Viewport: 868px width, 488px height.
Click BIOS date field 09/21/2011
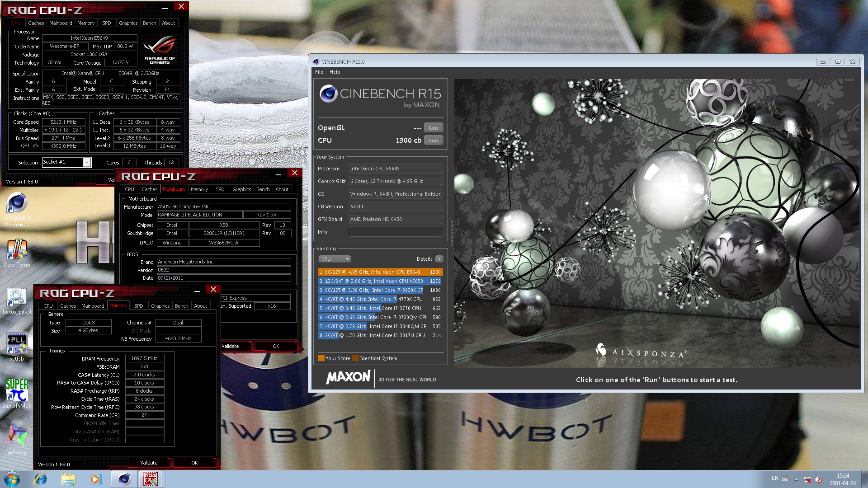(x=224, y=278)
